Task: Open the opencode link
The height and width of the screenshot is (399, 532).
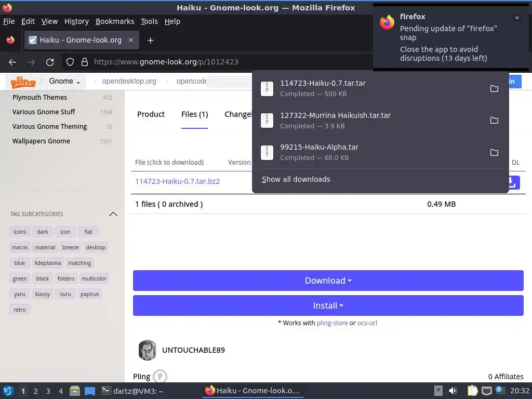Action: pos(191,81)
